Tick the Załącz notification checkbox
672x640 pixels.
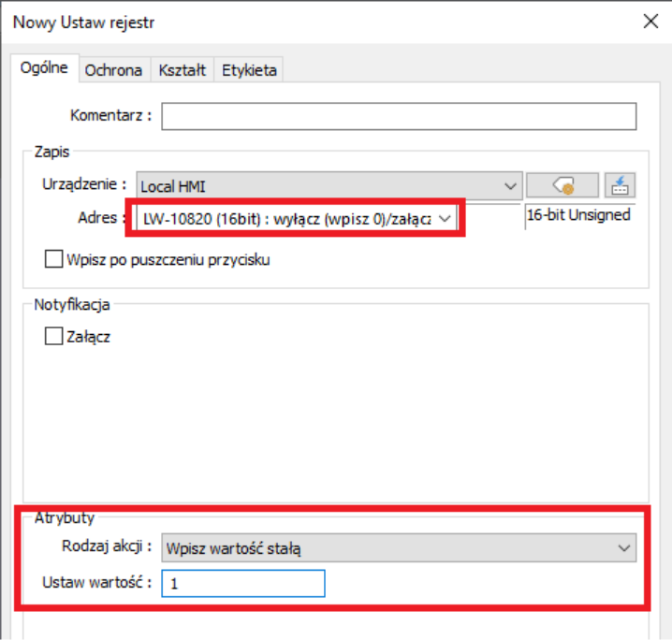click(54, 336)
